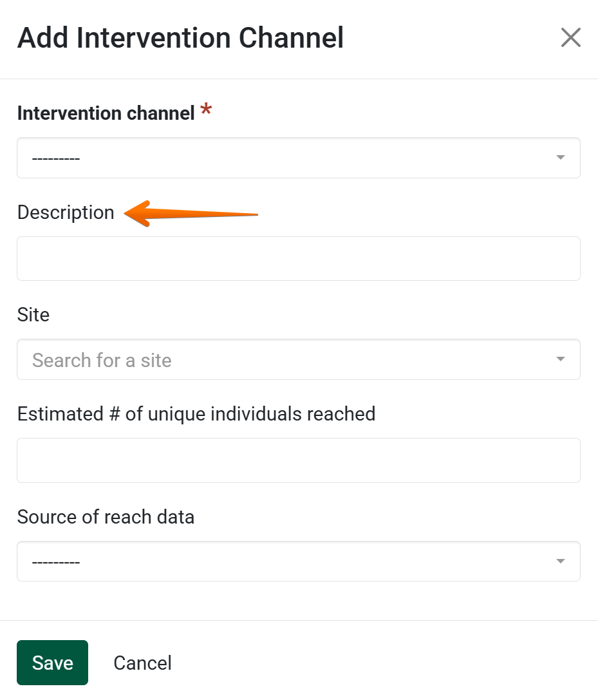Click the Site field label
The width and height of the screenshot is (598, 700).
pos(33,315)
